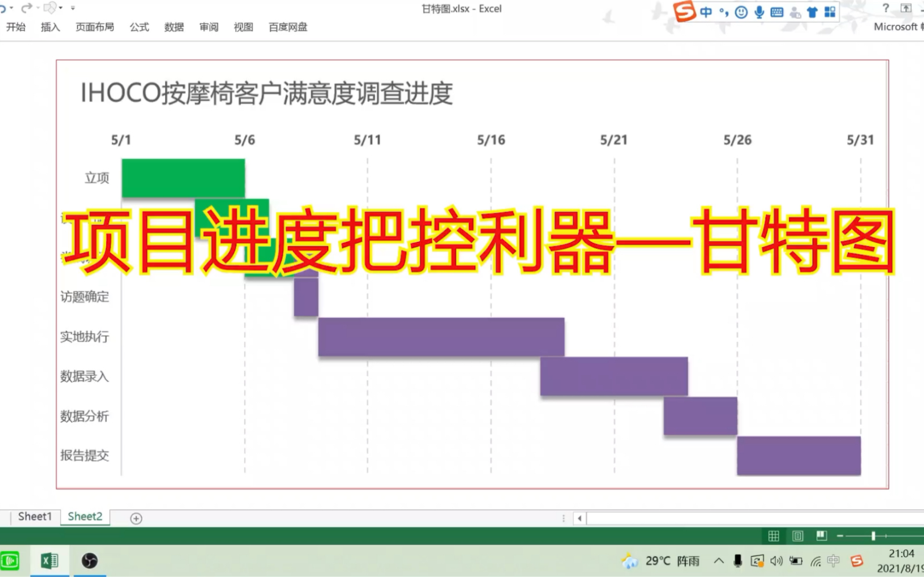Select the Sheet2 tab

85,517
